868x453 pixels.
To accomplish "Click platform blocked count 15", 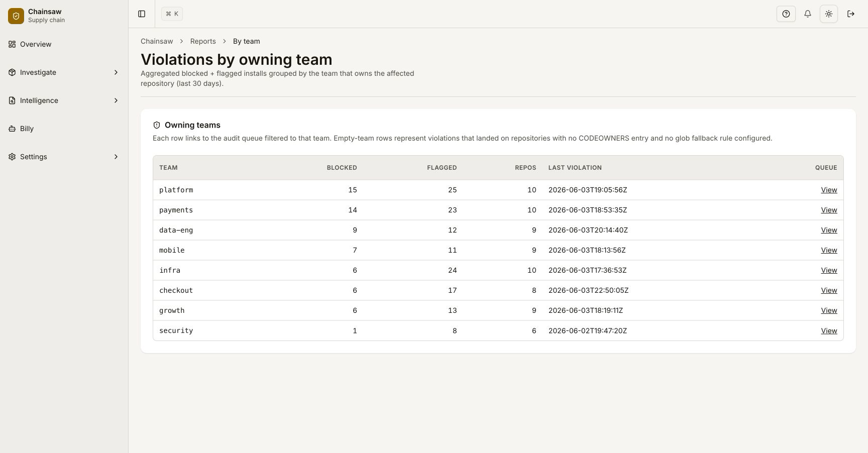I will (x=353, y=190).
